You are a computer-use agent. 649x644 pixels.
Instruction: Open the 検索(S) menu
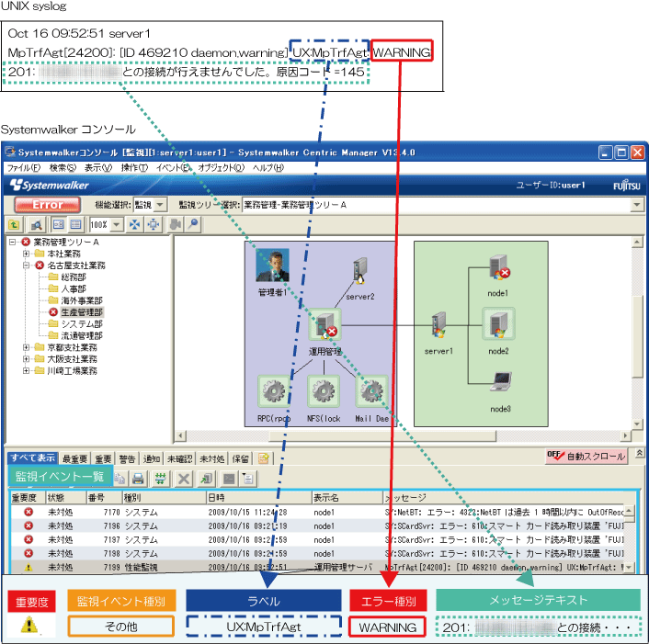(x=63, y=167)
